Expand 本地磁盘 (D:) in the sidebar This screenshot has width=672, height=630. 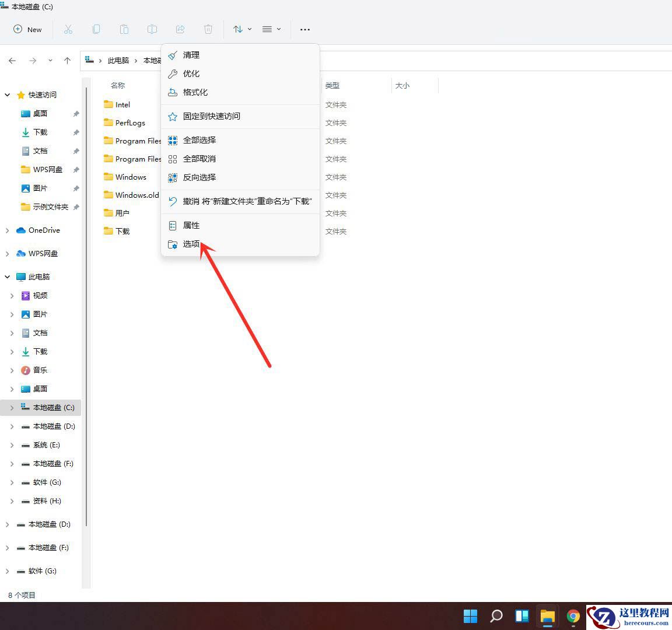(12, 426)
